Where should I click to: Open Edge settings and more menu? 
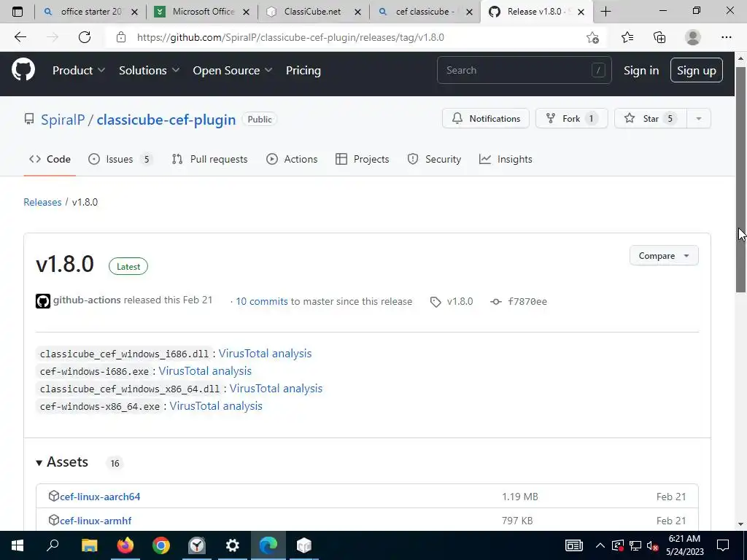point(726,37)
